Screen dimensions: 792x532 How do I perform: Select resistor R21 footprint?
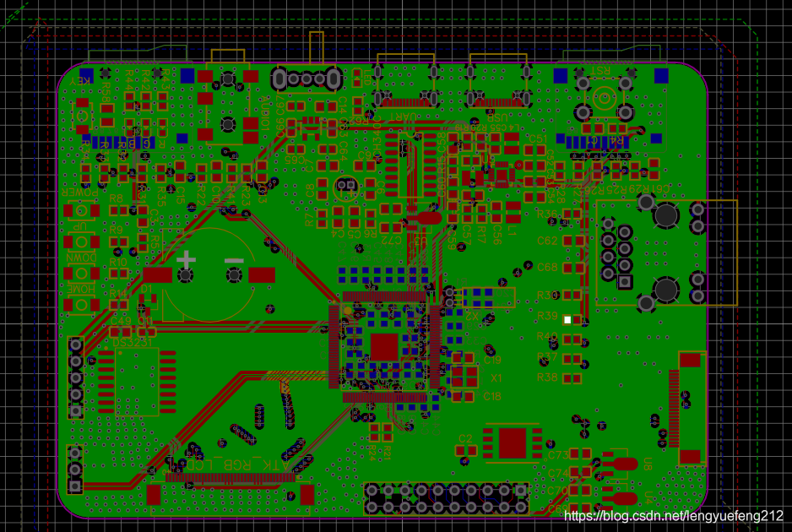pos(388,433)
